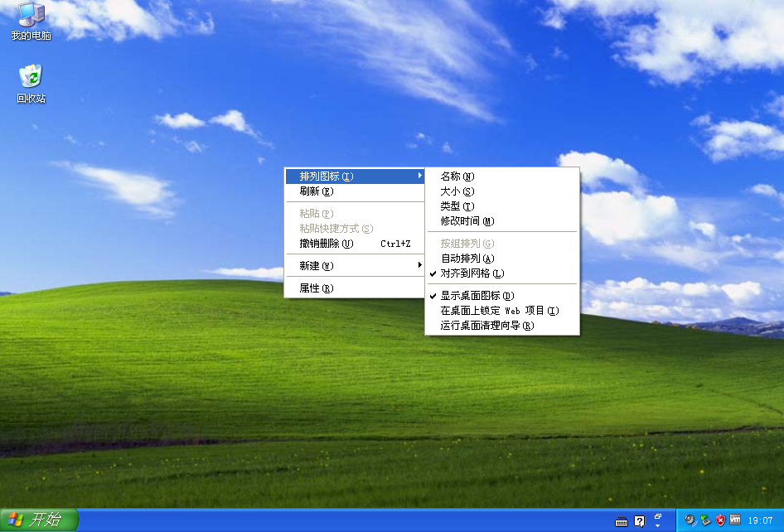Click the VMware Tools tray icon
Image resolution: width=784 pixels, height=532 pixels.
click(x=735, y=520)
